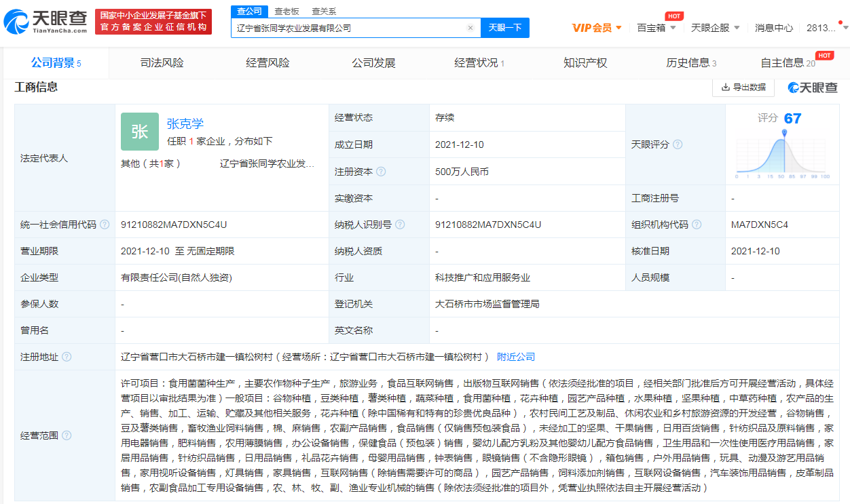Select the 经营状态 value 存续
This screenshot has width=850, height=504.
point(445,117)
